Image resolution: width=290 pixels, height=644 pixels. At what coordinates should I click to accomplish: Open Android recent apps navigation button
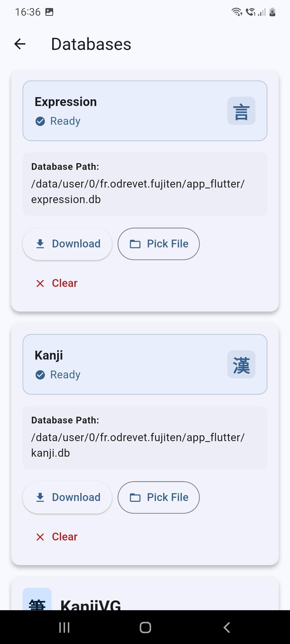(x=64, y=627)
